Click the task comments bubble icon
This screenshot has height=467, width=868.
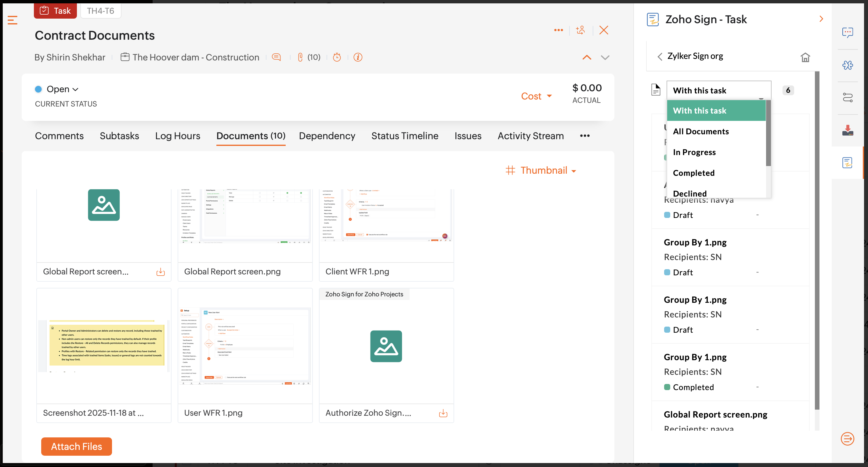click(x=276, y=57)
